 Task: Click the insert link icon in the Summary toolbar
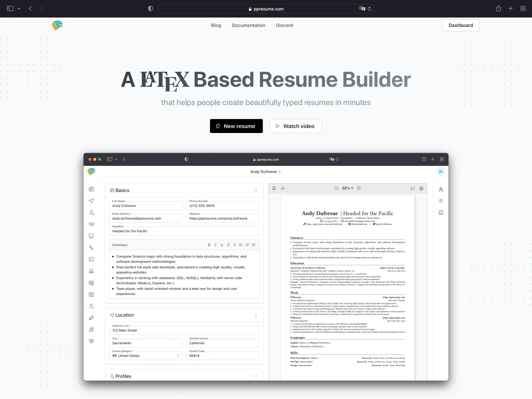247,245
